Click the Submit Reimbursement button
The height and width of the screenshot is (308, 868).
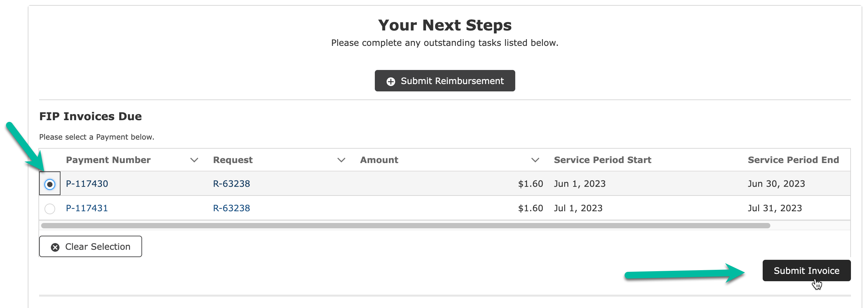(445, 81)
